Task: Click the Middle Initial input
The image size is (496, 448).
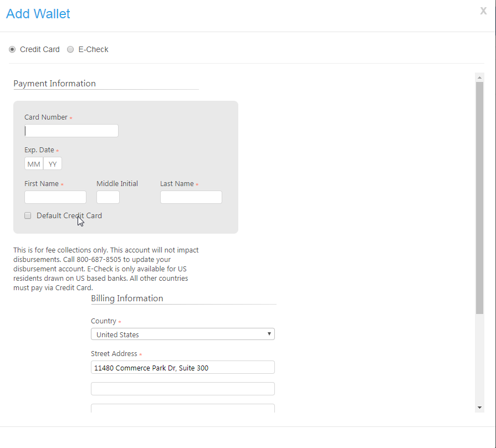Action: coord(108,197)
